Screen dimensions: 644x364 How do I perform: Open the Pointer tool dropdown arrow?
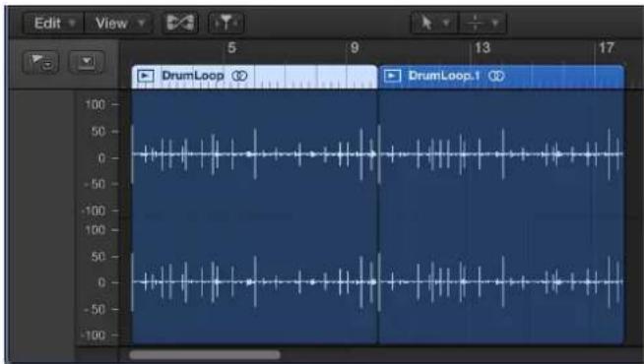tap(446, 23)
